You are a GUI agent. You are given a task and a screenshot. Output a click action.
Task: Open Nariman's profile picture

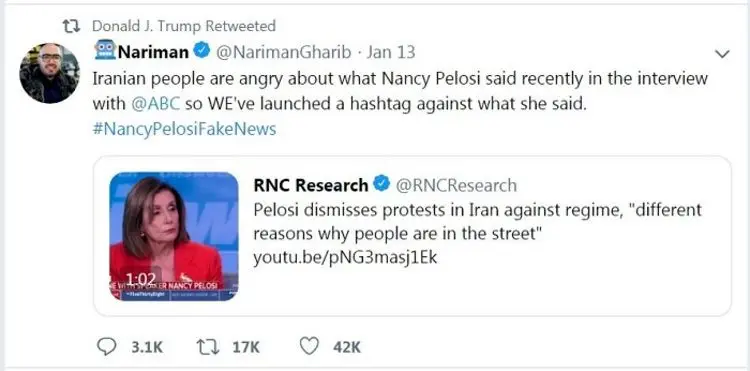click(x=49, y=73)
